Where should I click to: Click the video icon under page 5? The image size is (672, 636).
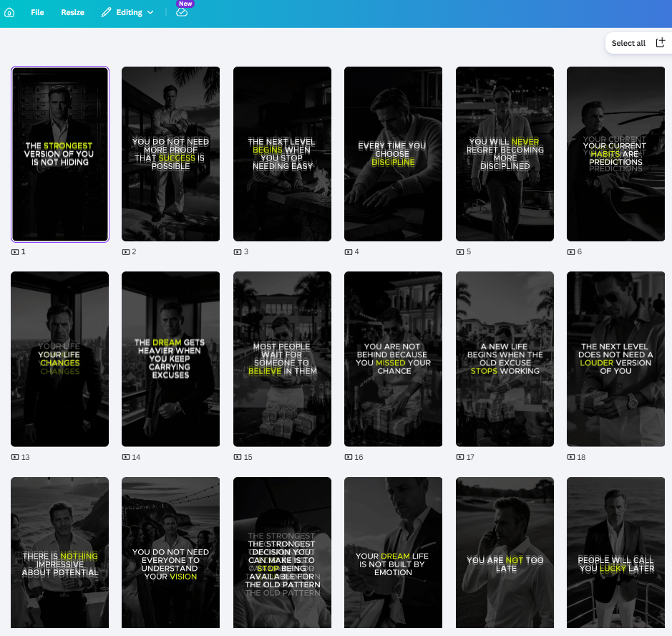coord(460,252)
